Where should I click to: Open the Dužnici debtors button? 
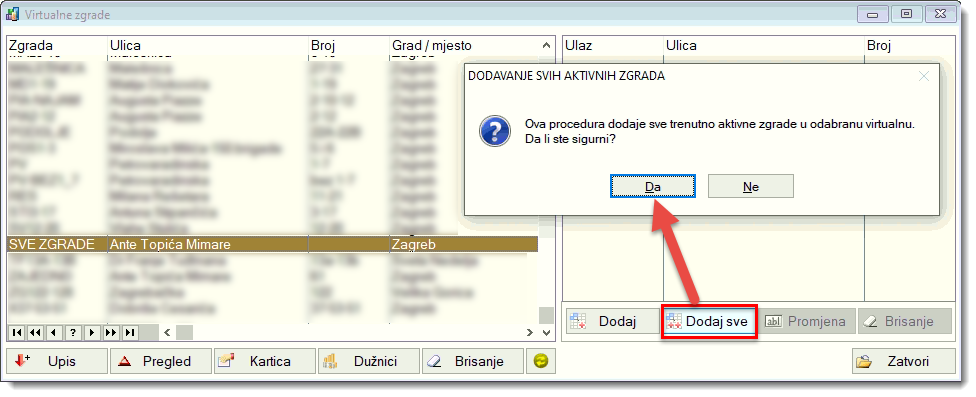pyautogui.click(x=369, y=361)
